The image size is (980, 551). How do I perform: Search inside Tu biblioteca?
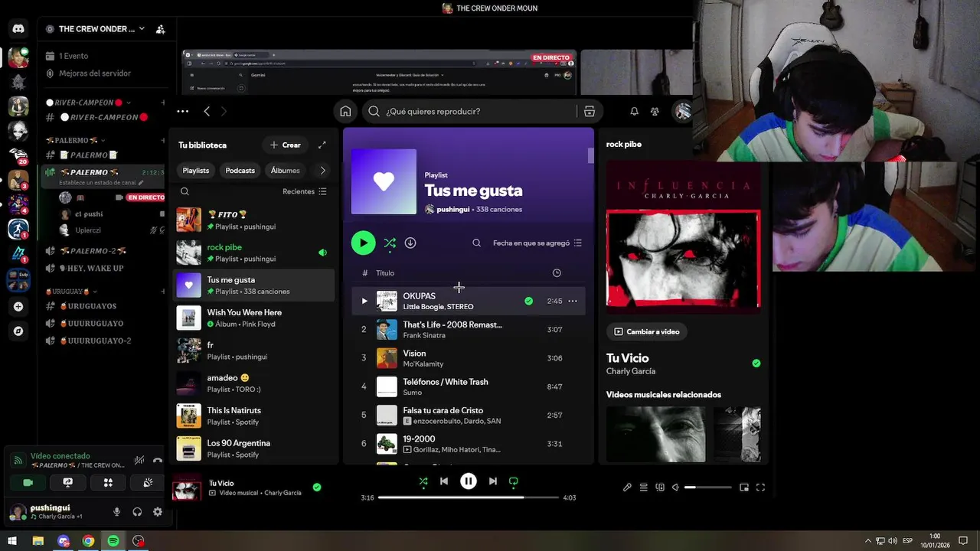coord(185,191)
